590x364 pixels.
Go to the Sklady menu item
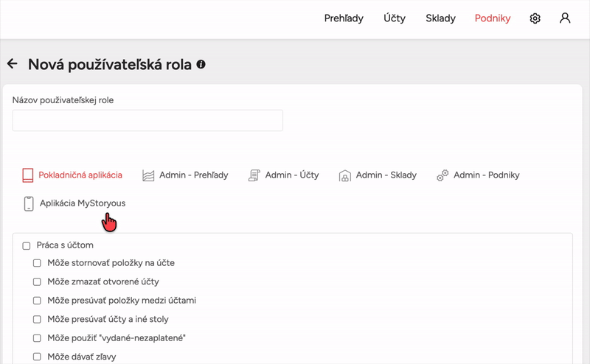[x=440, y=18]
